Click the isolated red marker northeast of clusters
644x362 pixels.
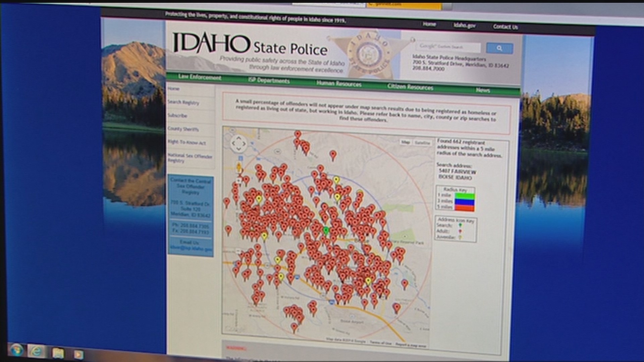(x=333, y=155)
